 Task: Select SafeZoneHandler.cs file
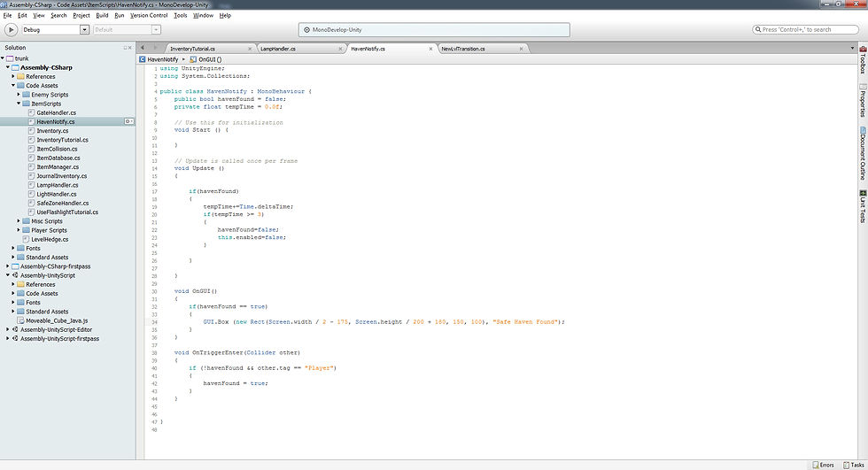pyautogui.click(x=63, y=203)
